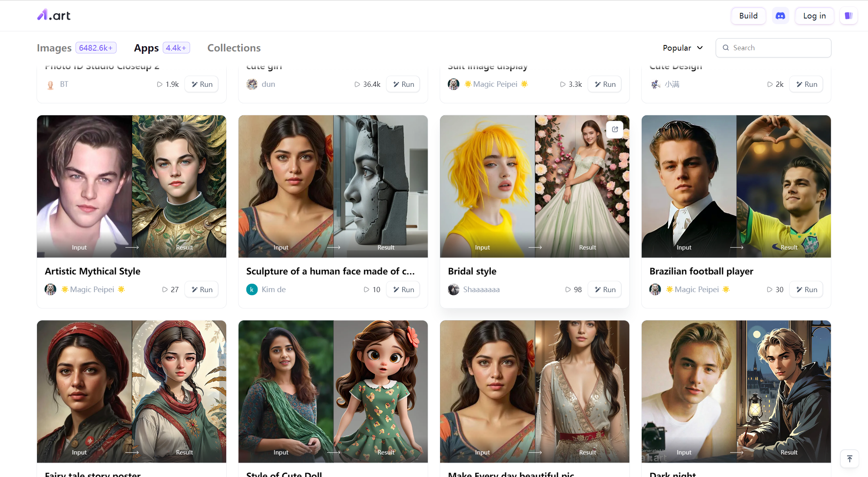Click the Build button
The image size is (868, 477).
click(749, 15)
